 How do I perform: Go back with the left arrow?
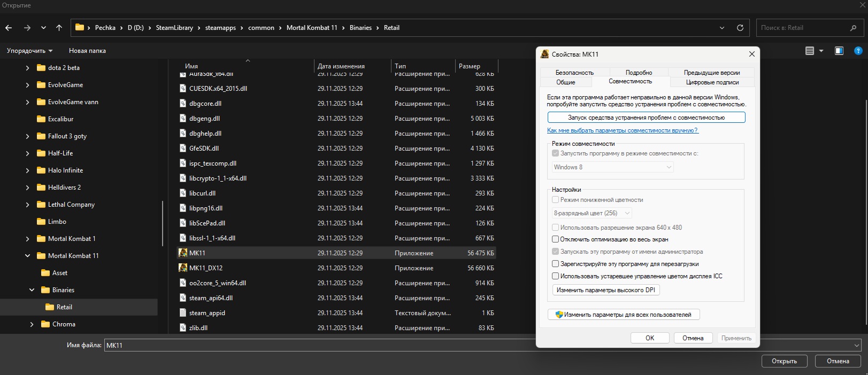[x=9, y=28]
